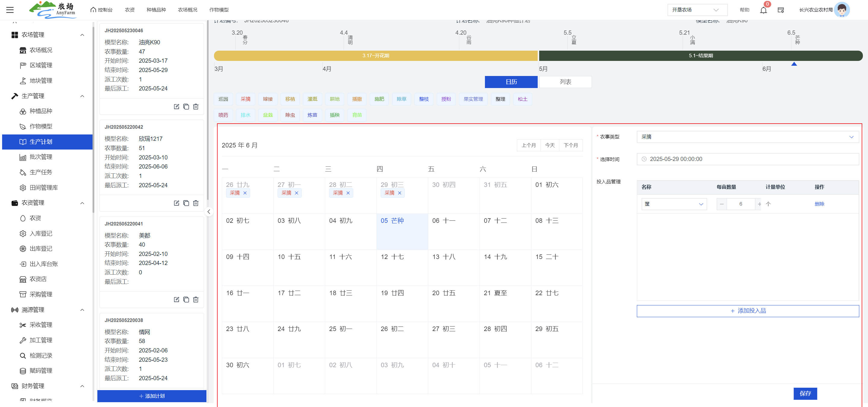Open the 开垦农场 farm dropdown

pos(697,10)
